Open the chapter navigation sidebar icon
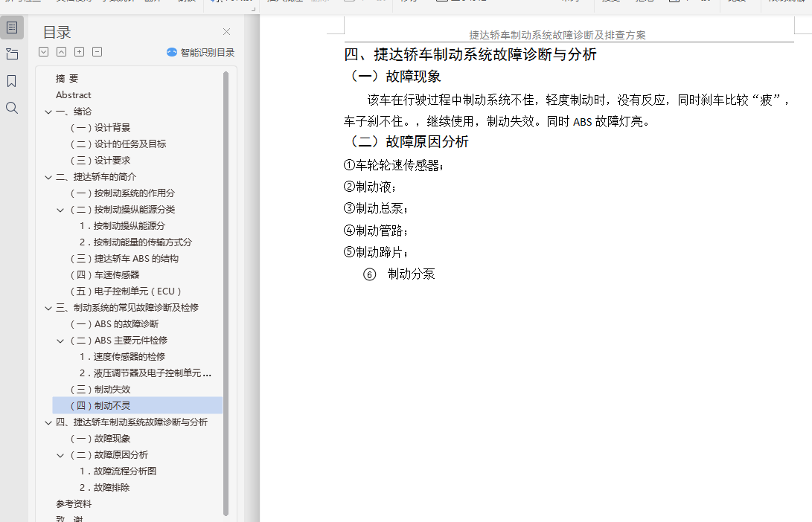 pos(12,54)
